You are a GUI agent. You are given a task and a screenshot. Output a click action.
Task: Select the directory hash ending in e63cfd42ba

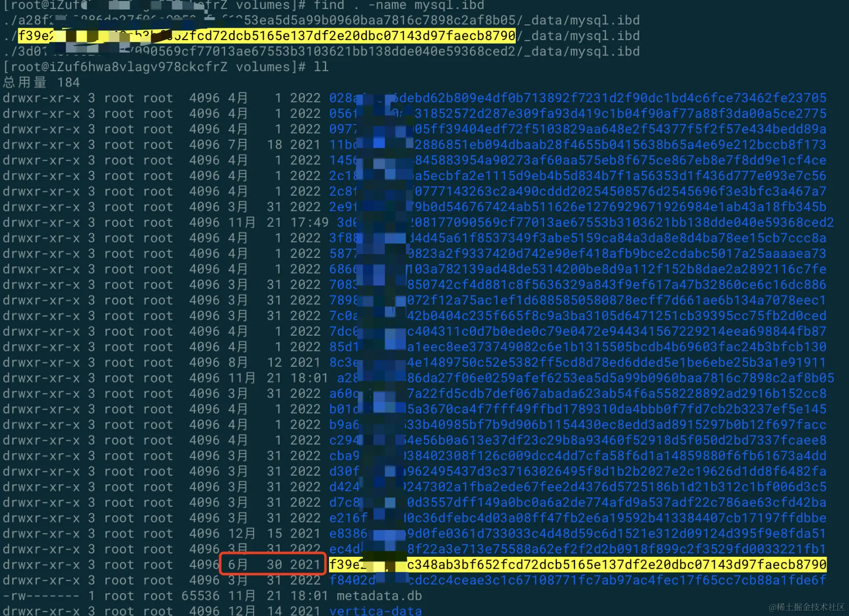pyautogui.click(x=578, y=503)
